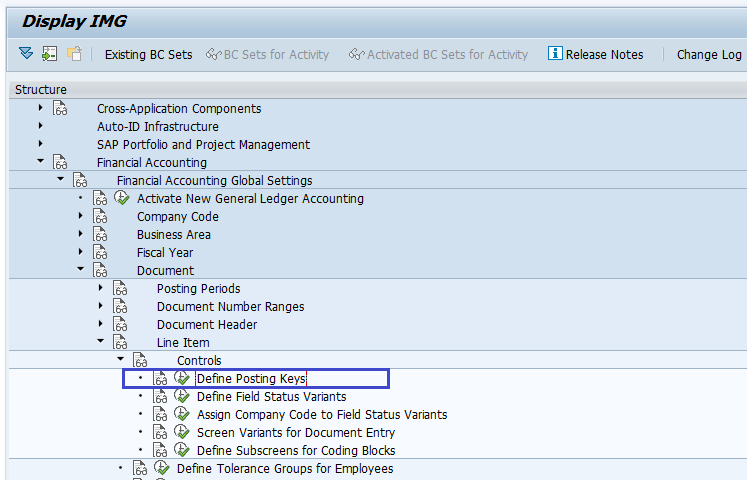Open documentation icon for Document Number Ranges
Image resolution: width=747 pixels, height=480 pixels.
pyautogui.click(x=120, y=307)
